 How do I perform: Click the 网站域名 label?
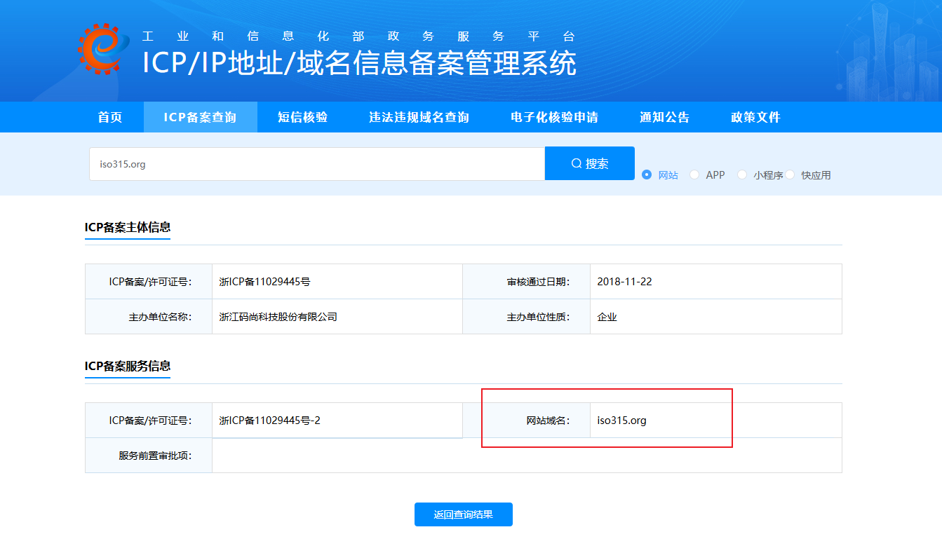(548, 421)
